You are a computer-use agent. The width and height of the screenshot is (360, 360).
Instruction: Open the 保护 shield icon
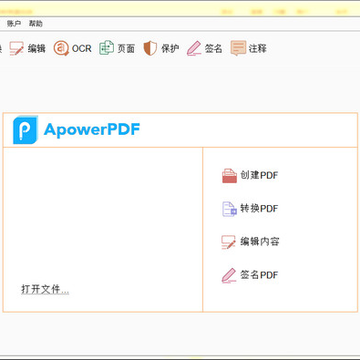pyautogui.click(x=150, y=49)
